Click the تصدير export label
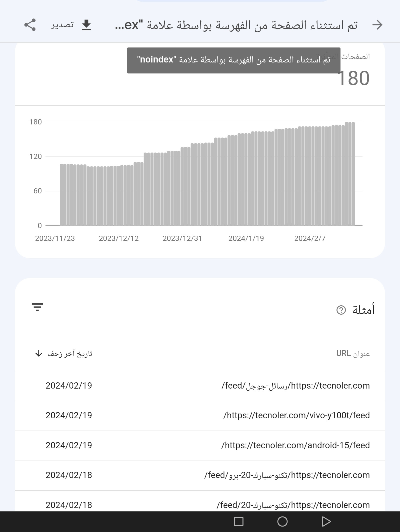400x532 pixels. 62,25
